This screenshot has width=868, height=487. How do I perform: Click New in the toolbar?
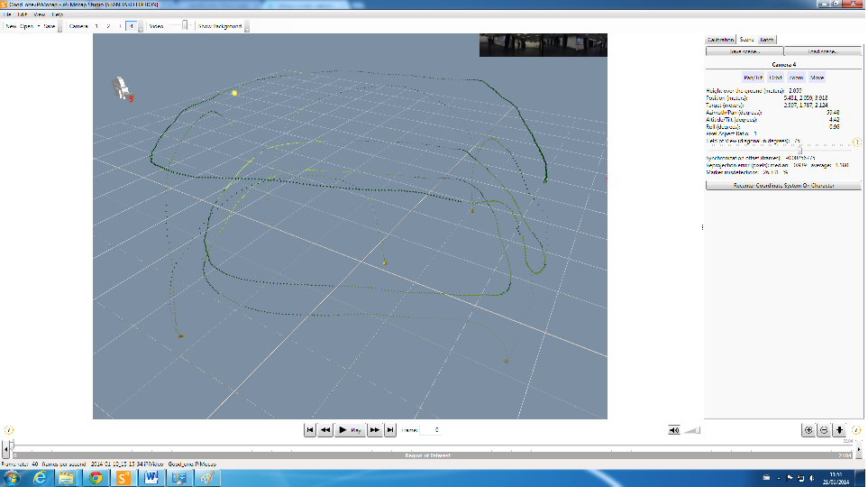tap(11, 26)
